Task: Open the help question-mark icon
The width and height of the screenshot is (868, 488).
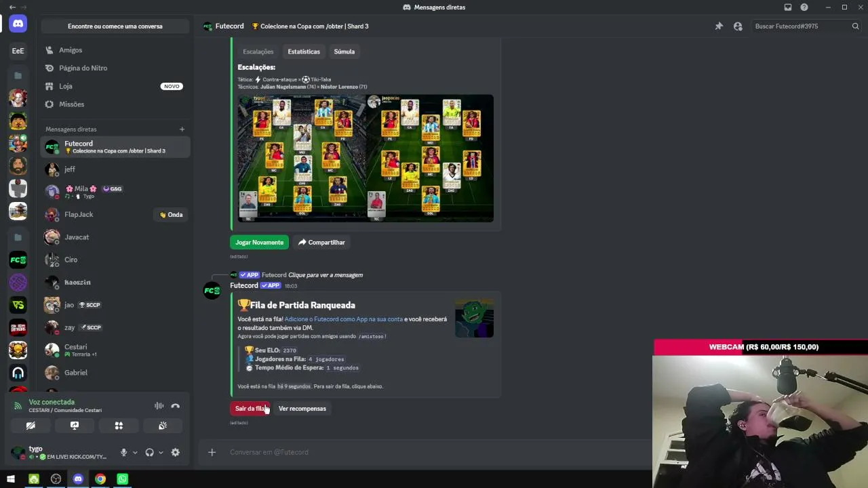Action: (804, 7)
